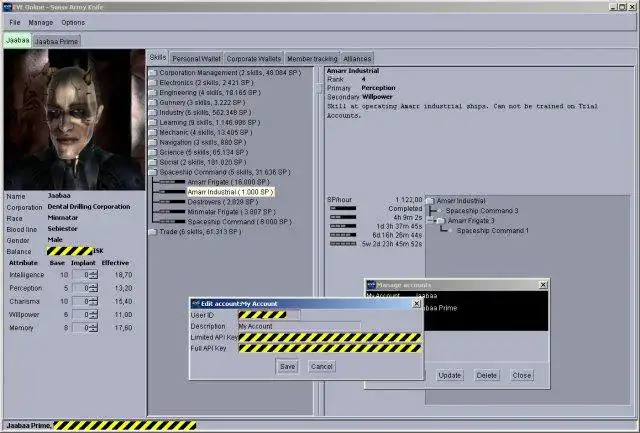Click Update in Manage accounts window
The height and width of the screenshot is (433, 640).
coord(449,375)
